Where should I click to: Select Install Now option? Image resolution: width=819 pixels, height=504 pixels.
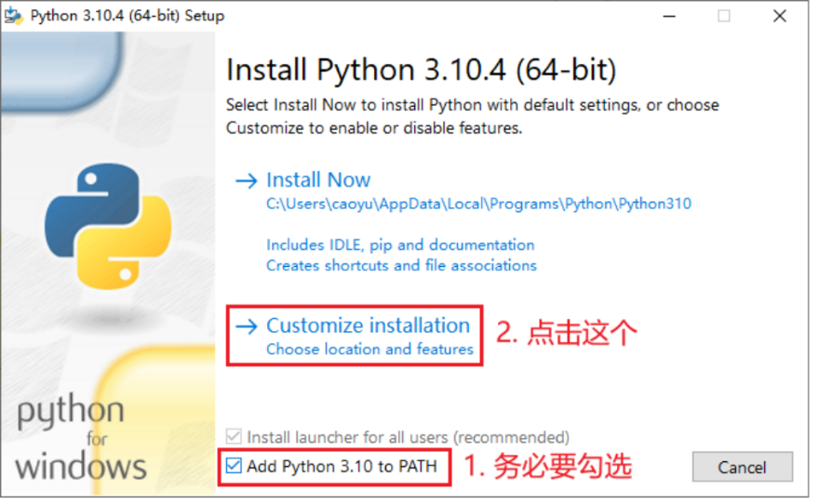(318, 180)
